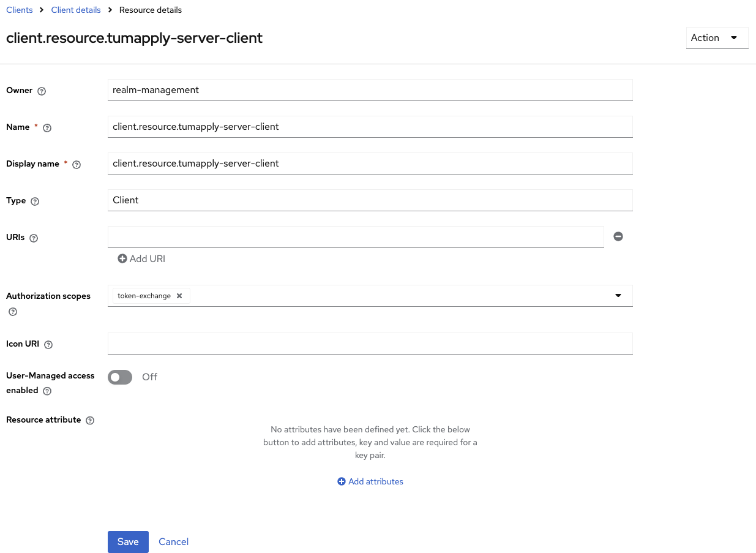
Task: Click the Save button
Action: (x=128, y=542)
